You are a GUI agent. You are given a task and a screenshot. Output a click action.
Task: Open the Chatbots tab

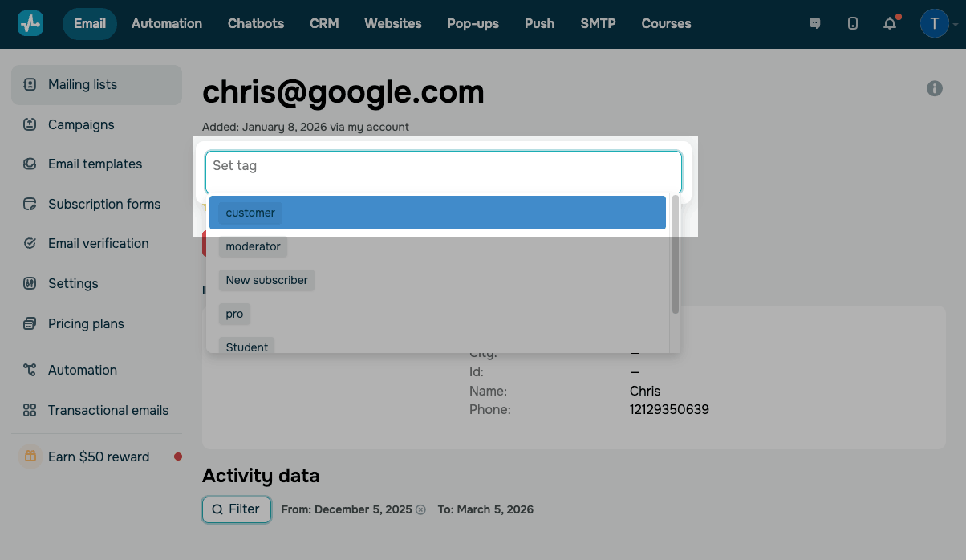(256, 23)
